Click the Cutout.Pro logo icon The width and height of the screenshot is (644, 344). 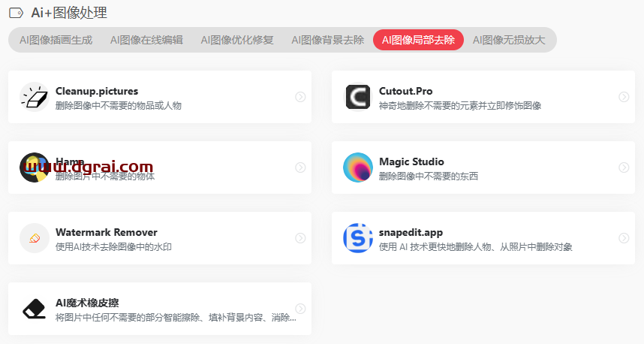point(358,97)
